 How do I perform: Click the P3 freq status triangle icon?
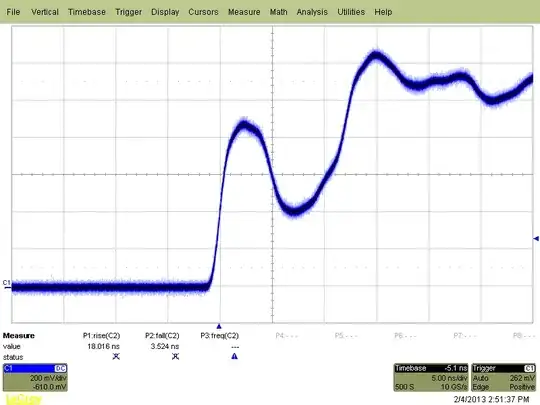click(235, 356)
